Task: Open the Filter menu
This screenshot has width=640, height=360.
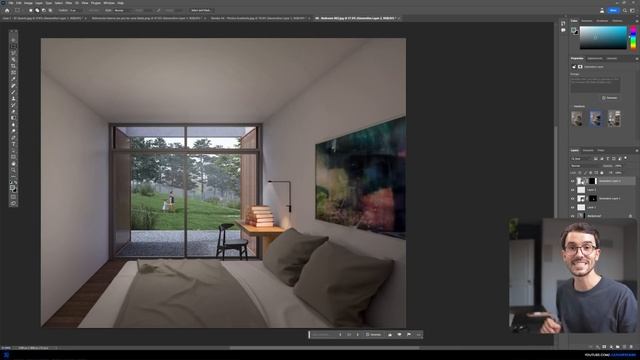Action: point(69,3)
